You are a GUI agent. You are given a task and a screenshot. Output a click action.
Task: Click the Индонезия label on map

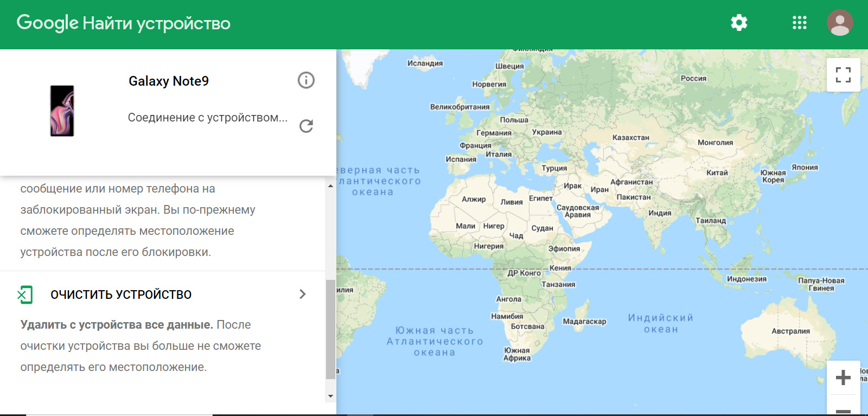coord(747,279)
